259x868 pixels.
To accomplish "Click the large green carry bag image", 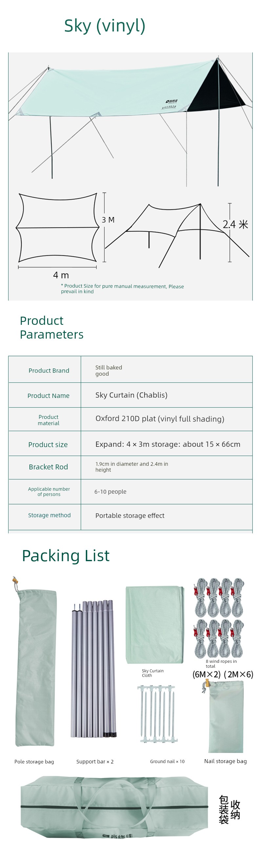I will (x=114, y=806).
